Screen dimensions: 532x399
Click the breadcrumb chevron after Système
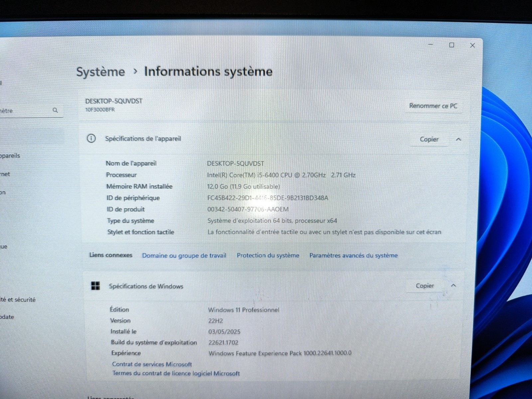(x=135, y=71)
